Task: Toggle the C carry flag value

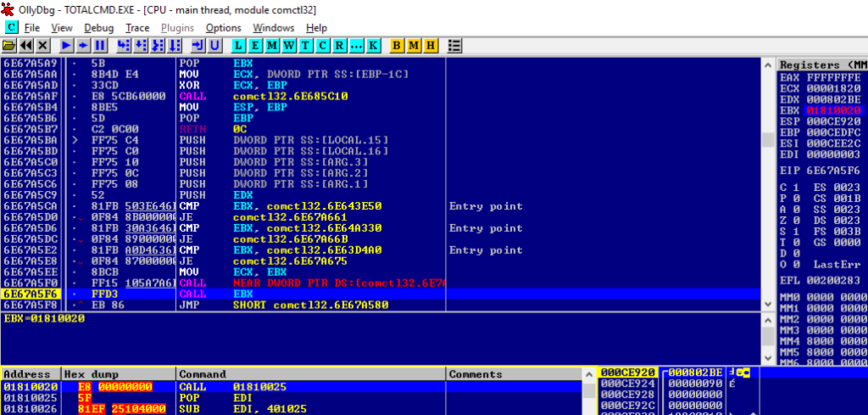Action: (x=794, y=187)
